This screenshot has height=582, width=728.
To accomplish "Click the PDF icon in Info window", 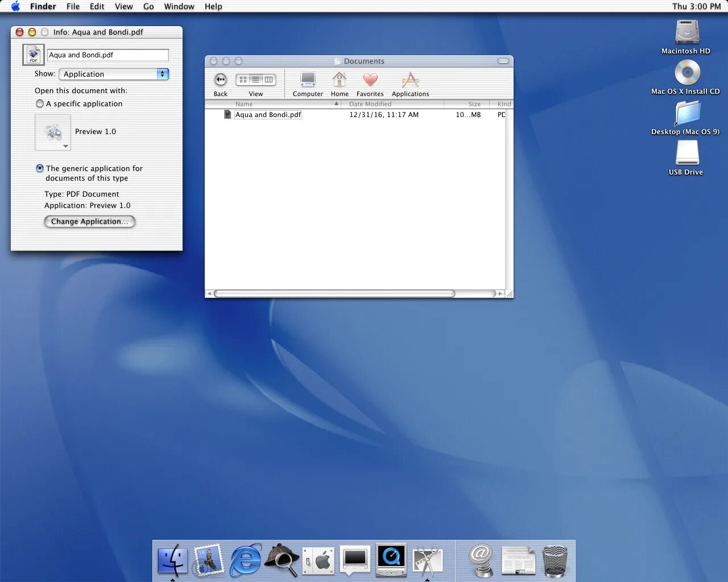I will 34,55.
